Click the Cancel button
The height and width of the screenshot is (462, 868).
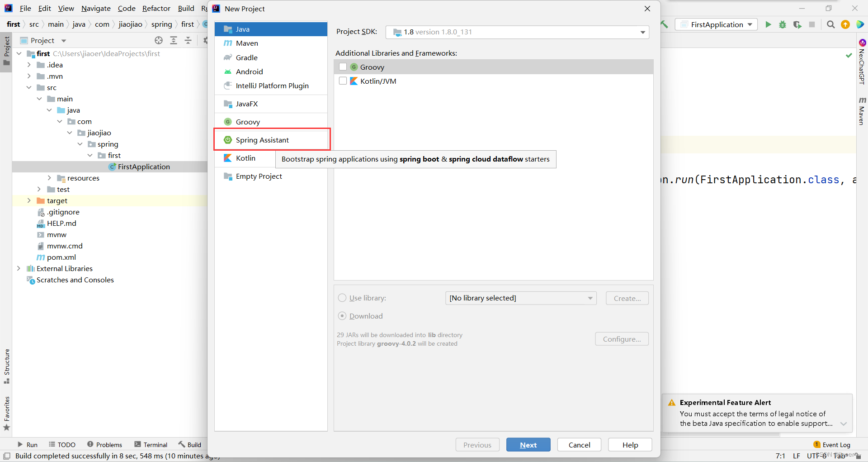579,445
